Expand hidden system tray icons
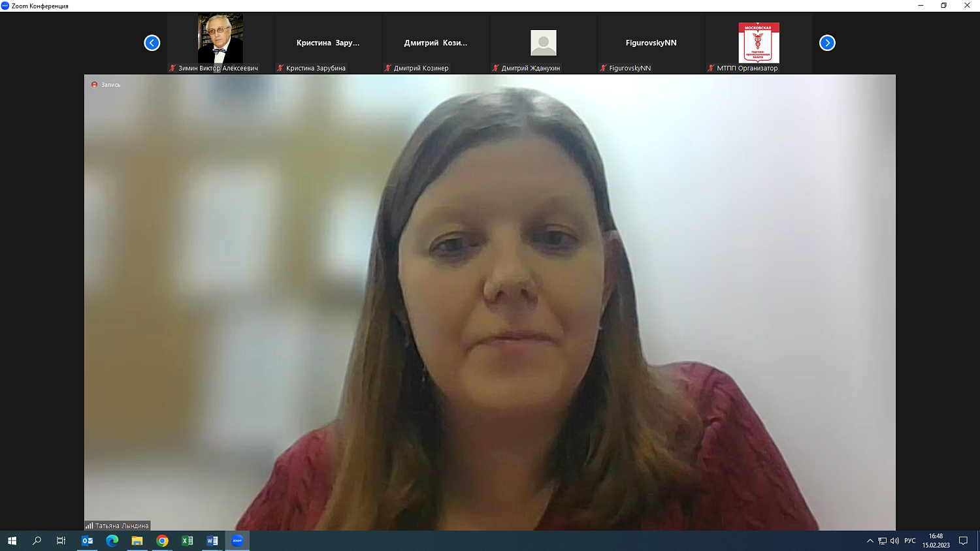Screen dimensions: 980x551 [x=870, y=541]
